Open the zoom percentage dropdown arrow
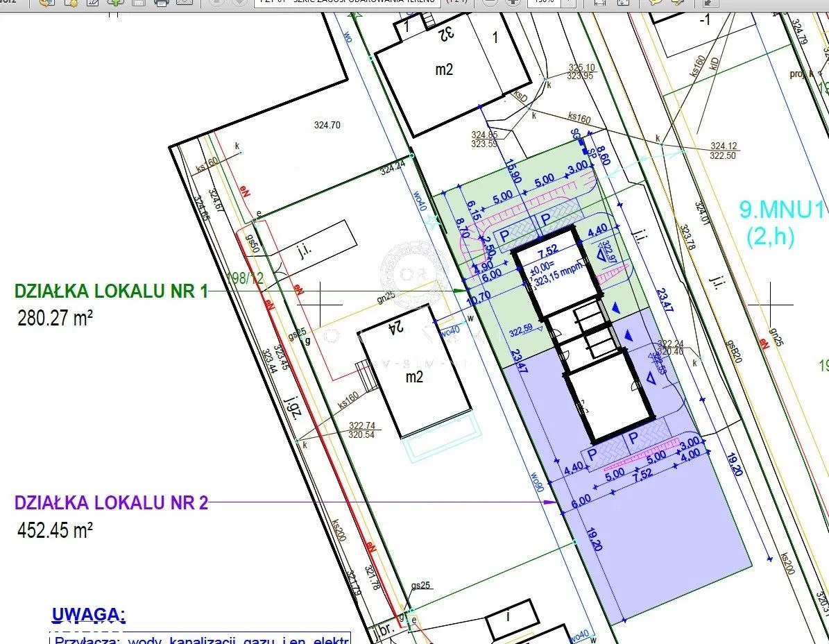This screenshot has width=829, height=644. coord(569,2)
